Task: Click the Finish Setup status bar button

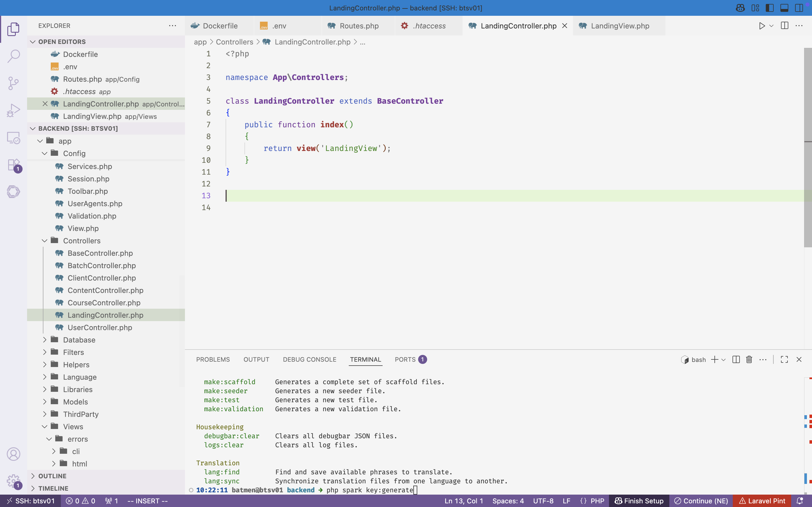Action: click(x=639, y=501)
